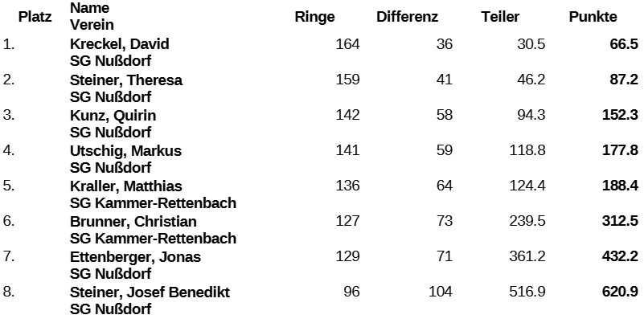
Task: Select the Differenz value 104
Action: pyautogui.click(x=441, y=292)
